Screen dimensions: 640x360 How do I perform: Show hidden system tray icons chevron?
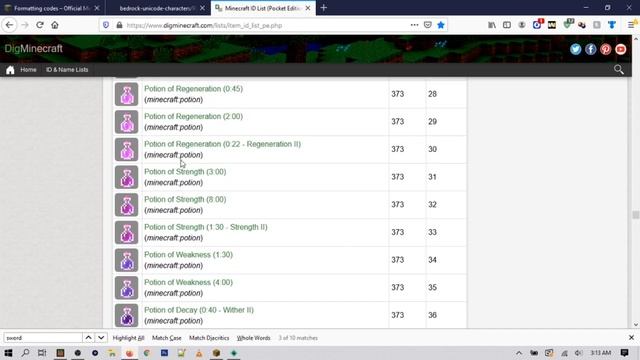519,353
